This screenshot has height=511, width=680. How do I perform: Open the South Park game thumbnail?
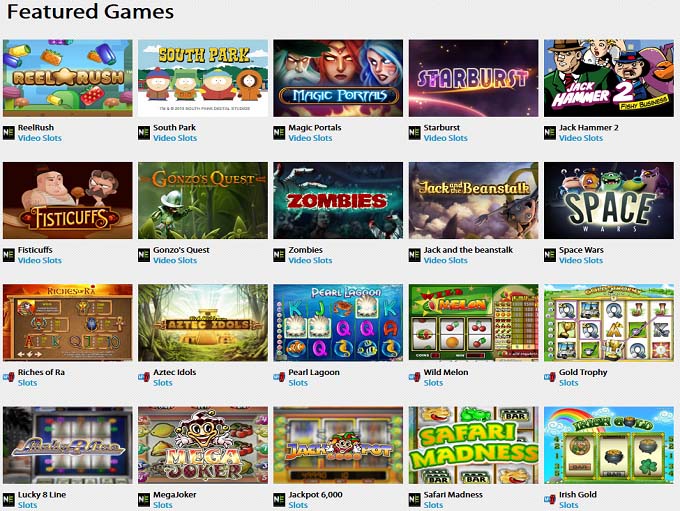203,78
